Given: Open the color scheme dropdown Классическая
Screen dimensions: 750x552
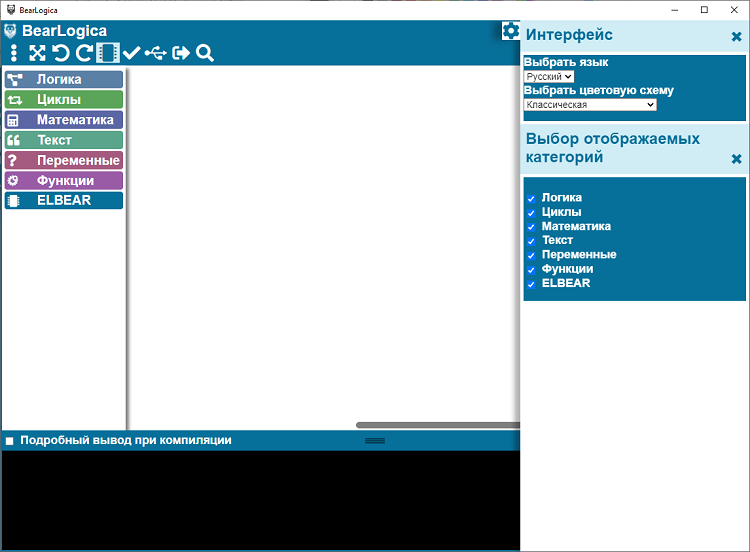Looking at the screenshot, I should [x=590, y=105].
